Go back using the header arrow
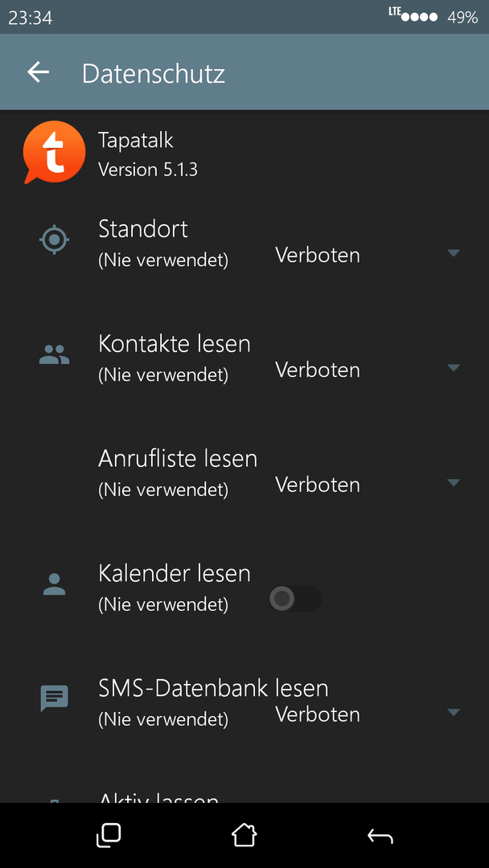This screenshot has height=868, width=489. 39,72
